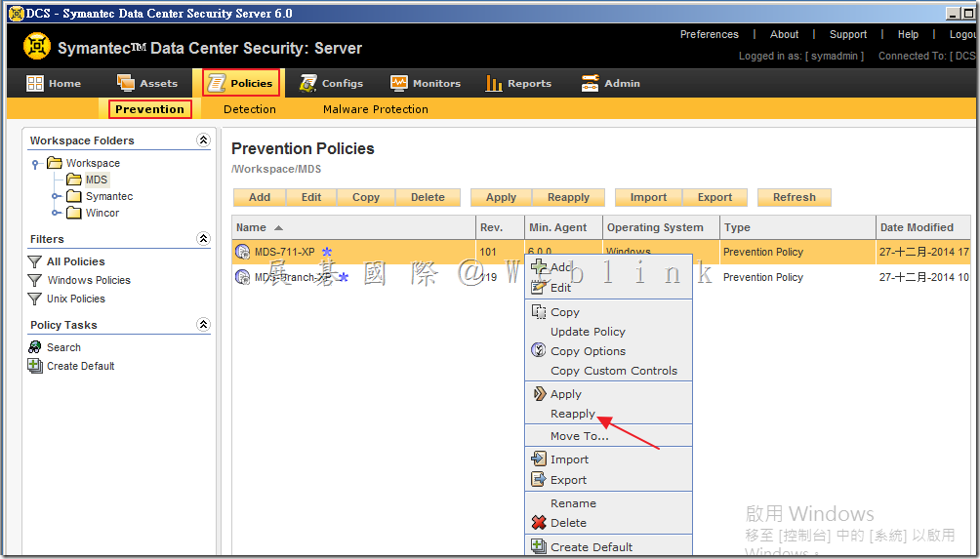Sort by the Date Modified column
Image resolution: width=980 pixels, height=559 pixels.
click(923, 227)
